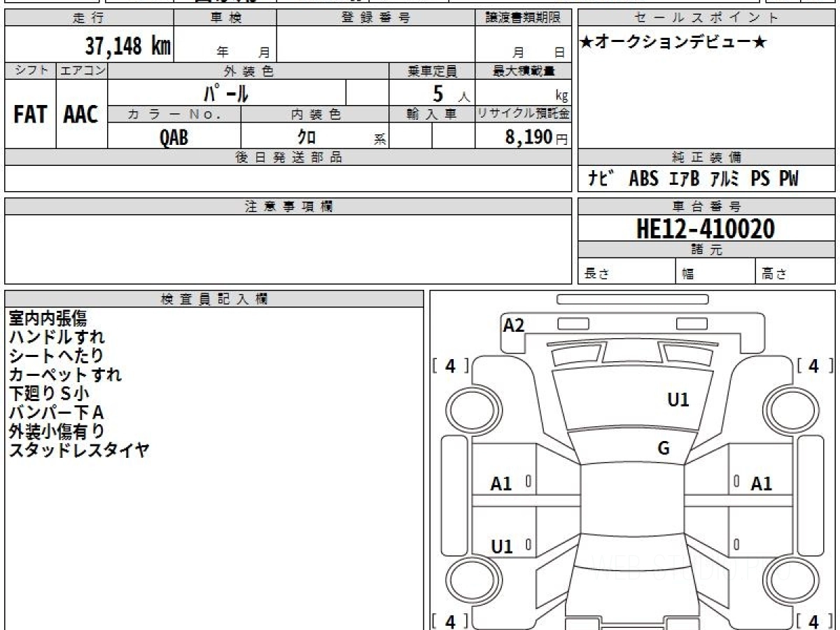Click the 37,148 km mileage value
The width and height of the screenshot is (840, 630).
pyautogui.click(x=128, y=46)
